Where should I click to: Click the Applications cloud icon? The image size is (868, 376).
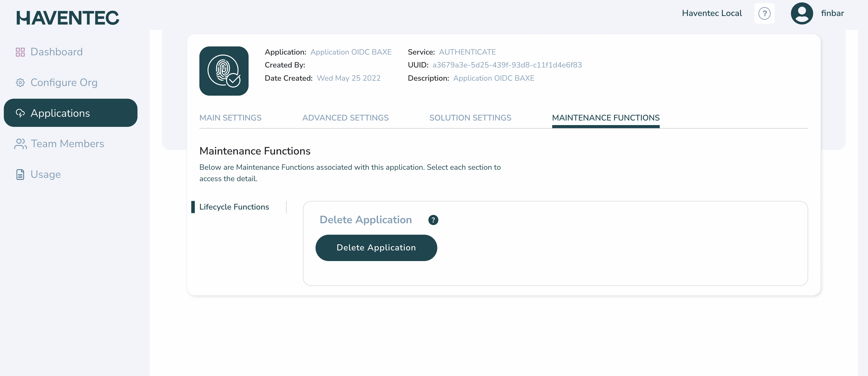(20, 113)
